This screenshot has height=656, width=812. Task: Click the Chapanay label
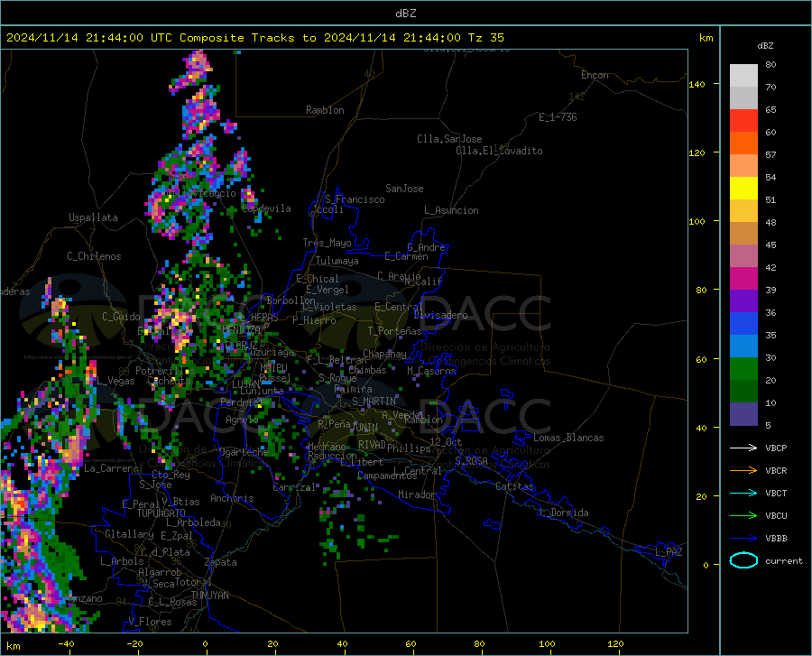(x=384, y=354)
